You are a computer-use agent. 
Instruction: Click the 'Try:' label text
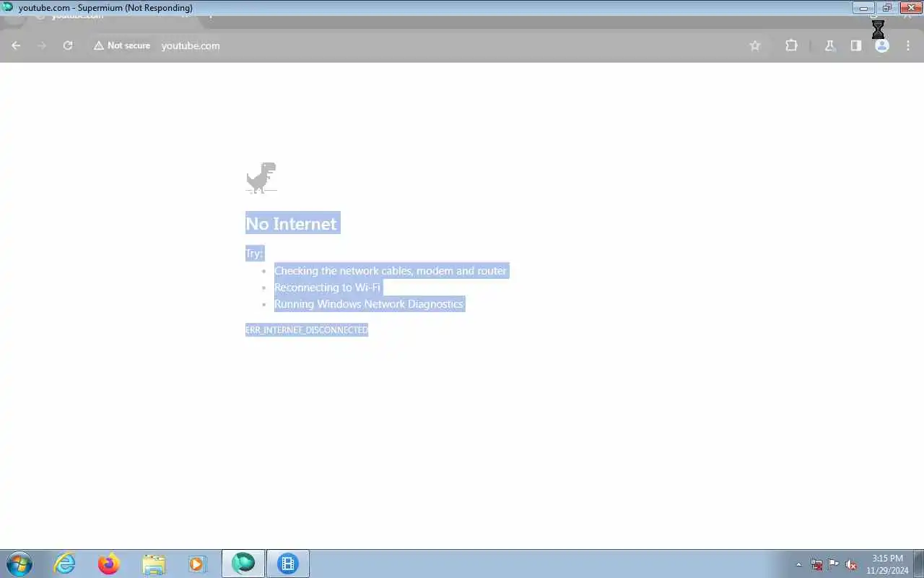(x=254, y=254)
